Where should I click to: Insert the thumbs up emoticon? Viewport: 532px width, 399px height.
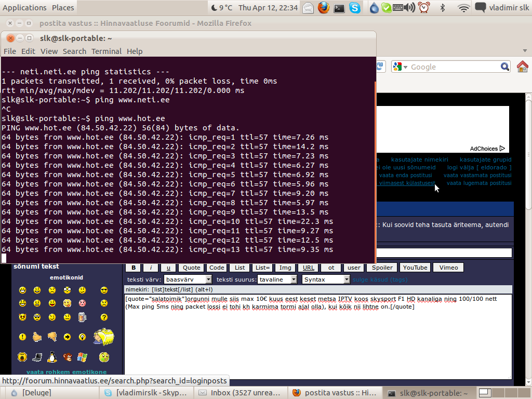point(37,337)
